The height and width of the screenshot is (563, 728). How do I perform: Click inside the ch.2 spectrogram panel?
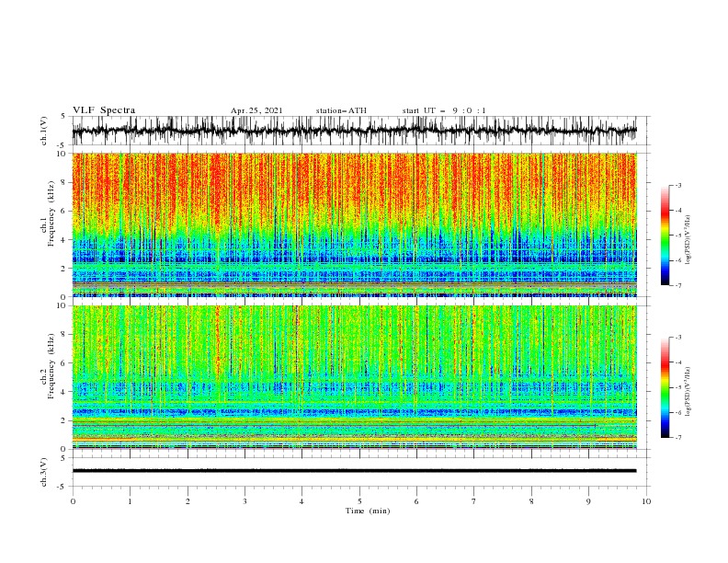click(x=354, y=377)
